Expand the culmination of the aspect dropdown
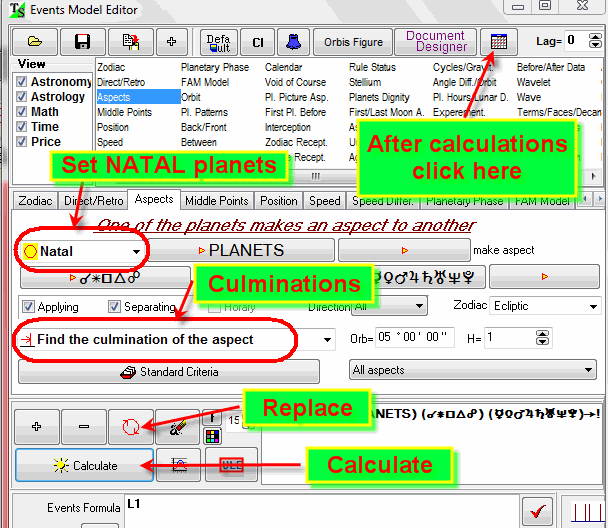Viewport: 608px width, 528px height. pos(327,340)
